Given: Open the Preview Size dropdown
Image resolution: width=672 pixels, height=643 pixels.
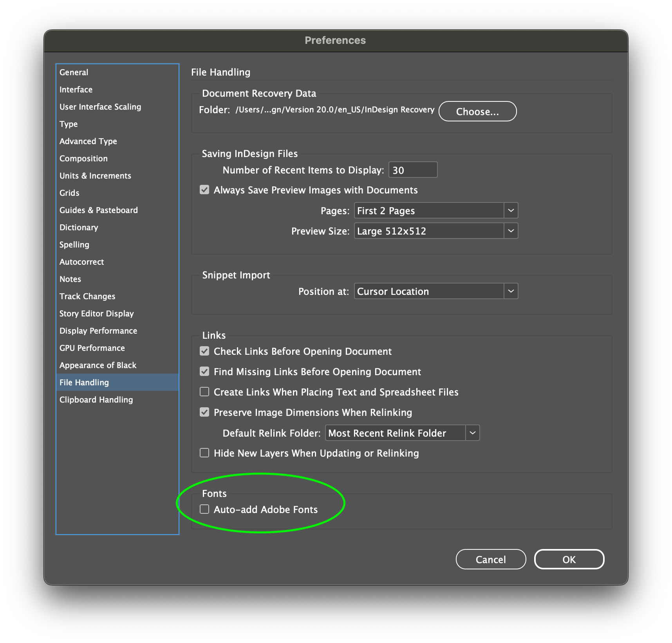Looking at the screenshot, I should click(511, 231).
